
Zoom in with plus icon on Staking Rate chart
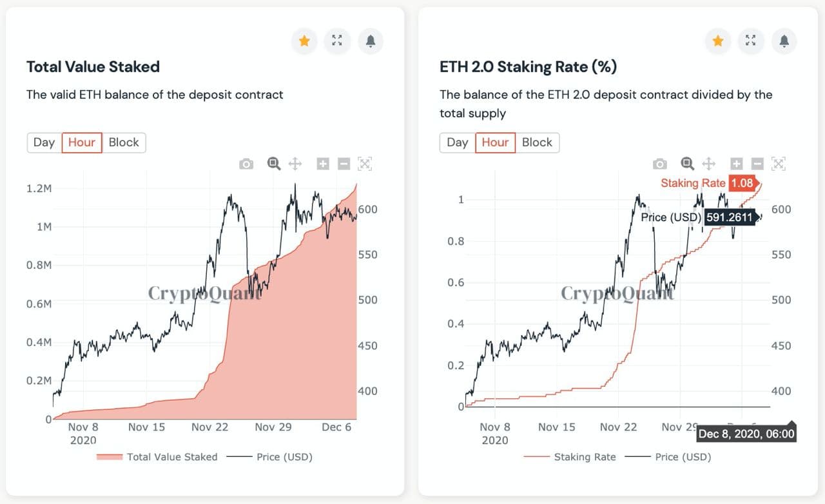click(x=737, y=164)
